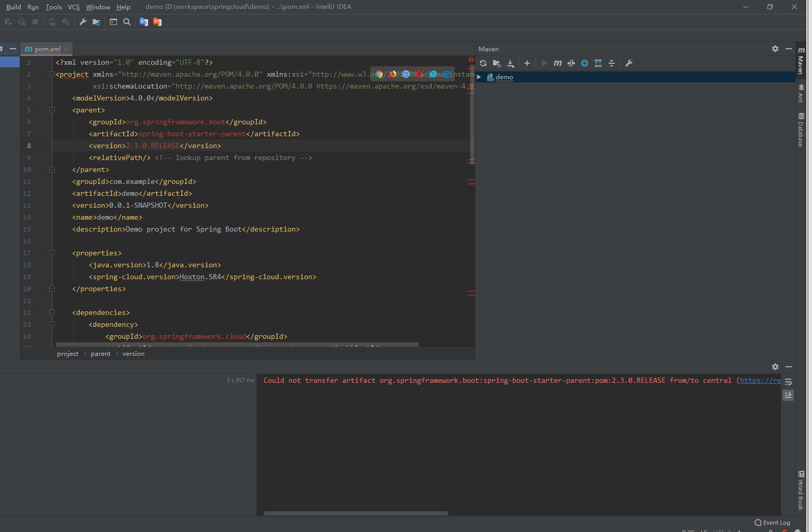
Task: Click 'version' in the breadcrumb
Action: pyautogui.click(x=134, y=354)
